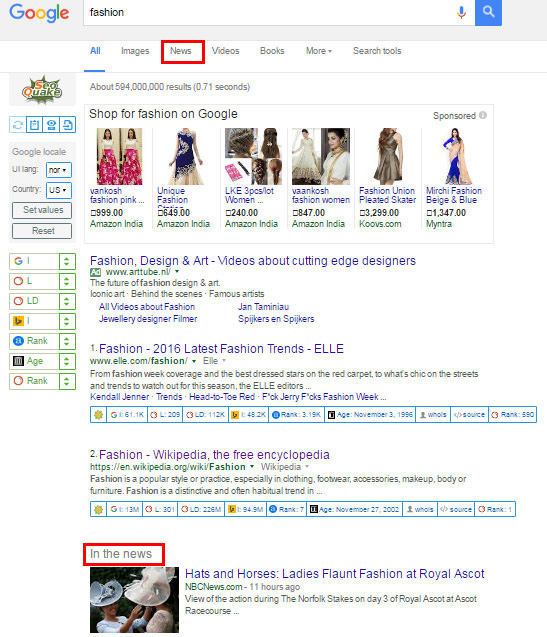This screenshot has height=637, width=547.
Task: Click source in Wikipedia's SeoQuake bar
Action: tap(456, 509)
